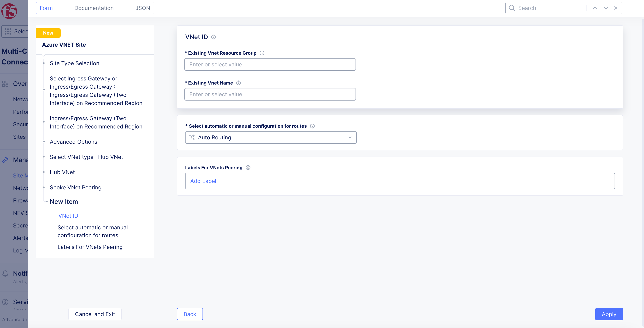Click info icon beside Labels For VNets Peering

point(248,168)
